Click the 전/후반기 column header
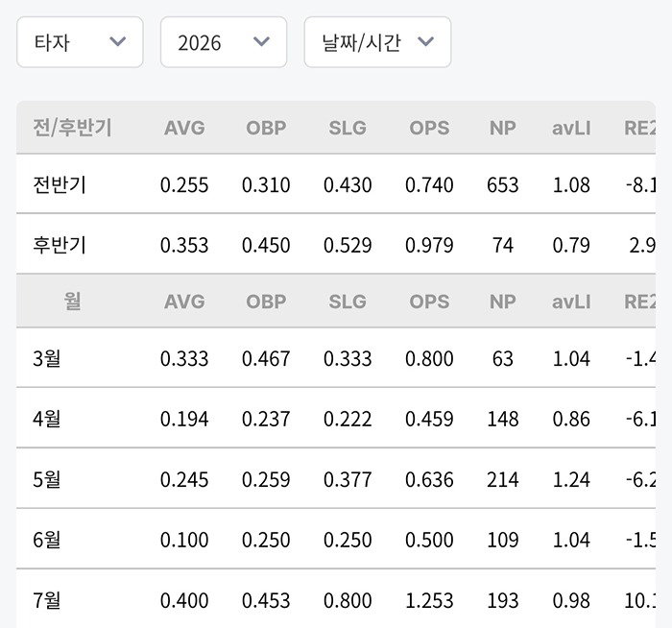Image resolution: width=672 pixels, height=628 pixels. 72,128
